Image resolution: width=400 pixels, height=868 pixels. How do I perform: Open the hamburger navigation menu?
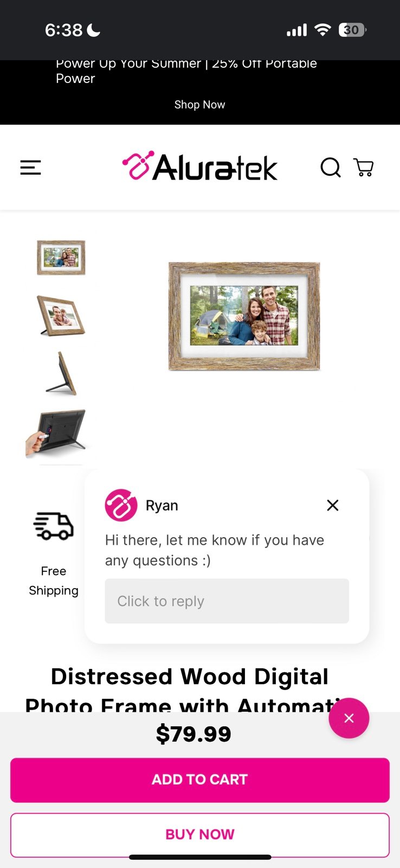pyautogui.click(x=31, y=168)
